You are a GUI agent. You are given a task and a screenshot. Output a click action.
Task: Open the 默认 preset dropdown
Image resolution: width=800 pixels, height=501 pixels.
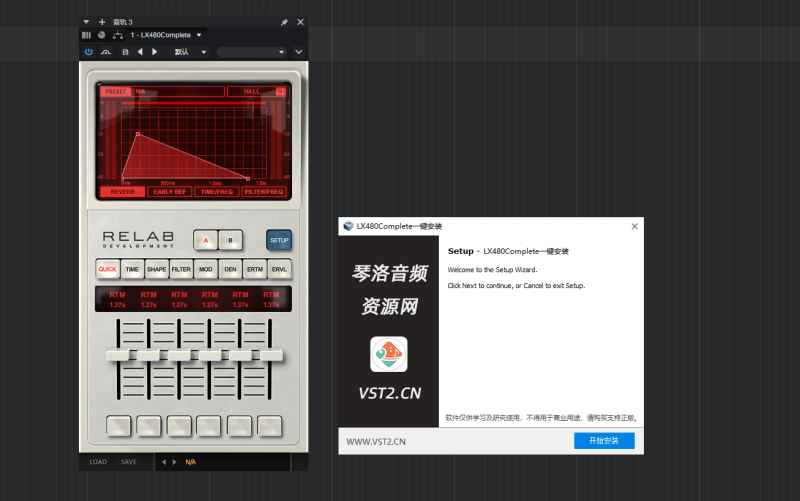tap(203, 52)
